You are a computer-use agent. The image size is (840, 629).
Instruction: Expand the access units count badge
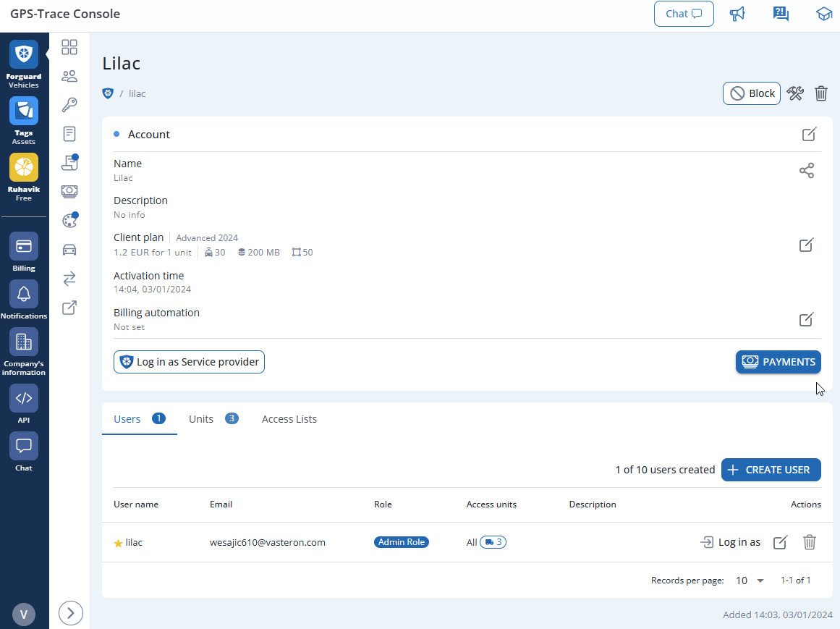(493, 541)
